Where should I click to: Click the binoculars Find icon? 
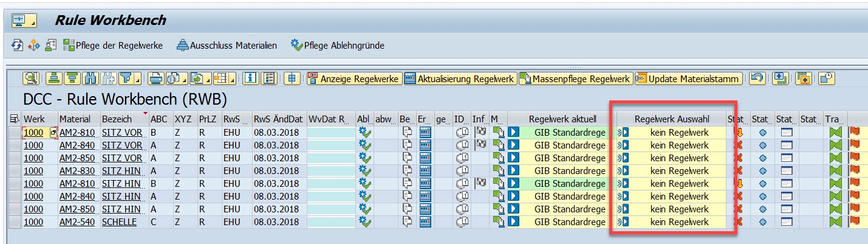pos(91,78)
